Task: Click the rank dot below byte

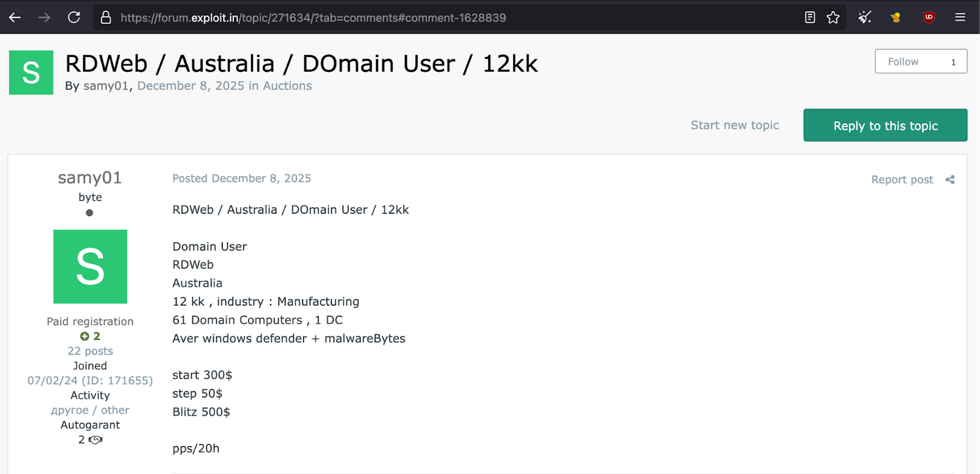Action: click(x=89, y=213)
